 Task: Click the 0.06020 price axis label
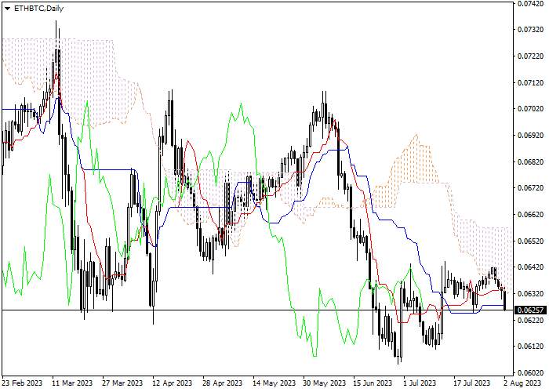point(531,372)
